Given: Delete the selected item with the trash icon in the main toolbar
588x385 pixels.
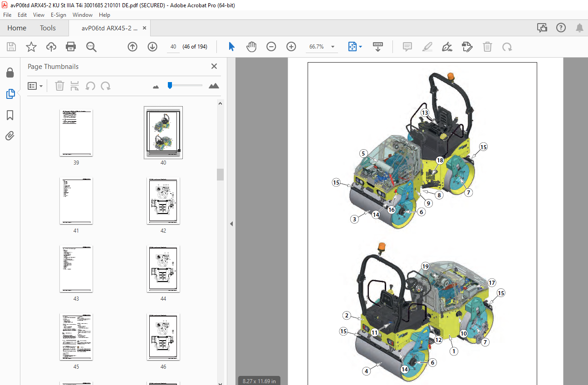Looking at the screenshot, I should tap(487, 47).
